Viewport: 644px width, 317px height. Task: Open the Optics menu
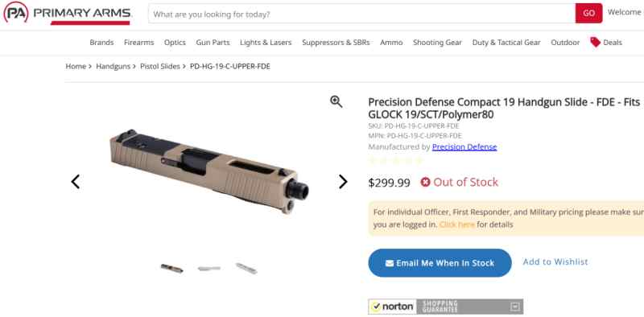point(175,43)
